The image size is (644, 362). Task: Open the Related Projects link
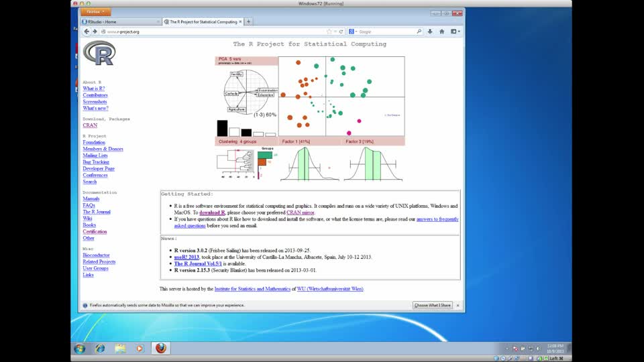[99, 262]
